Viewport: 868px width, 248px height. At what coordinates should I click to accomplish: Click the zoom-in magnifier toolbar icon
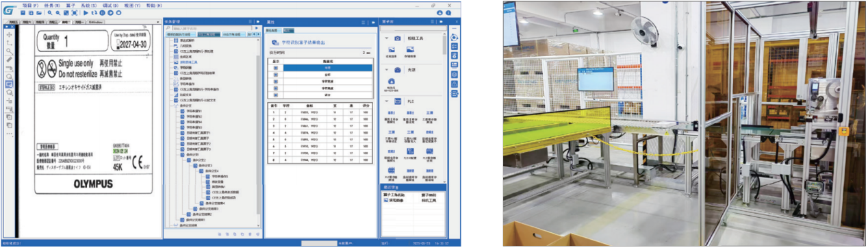50,13
